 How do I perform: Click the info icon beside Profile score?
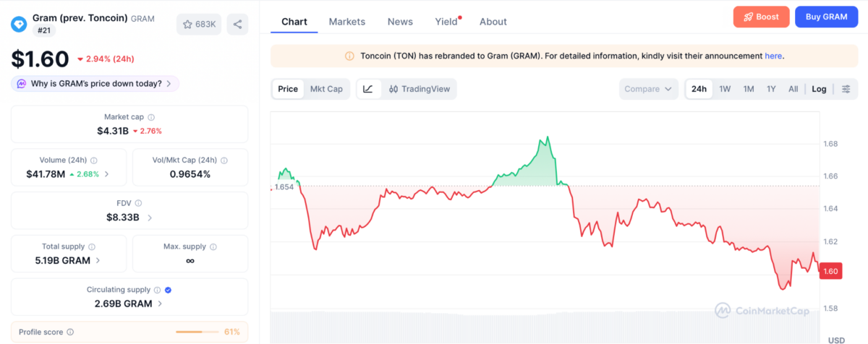click(70, 332)
